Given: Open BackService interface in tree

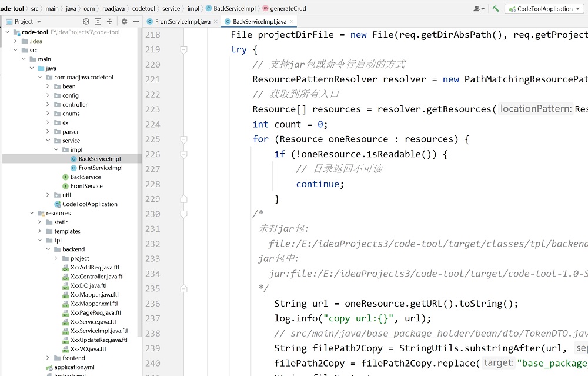Looking at the screenshot, I should [85, 177].
